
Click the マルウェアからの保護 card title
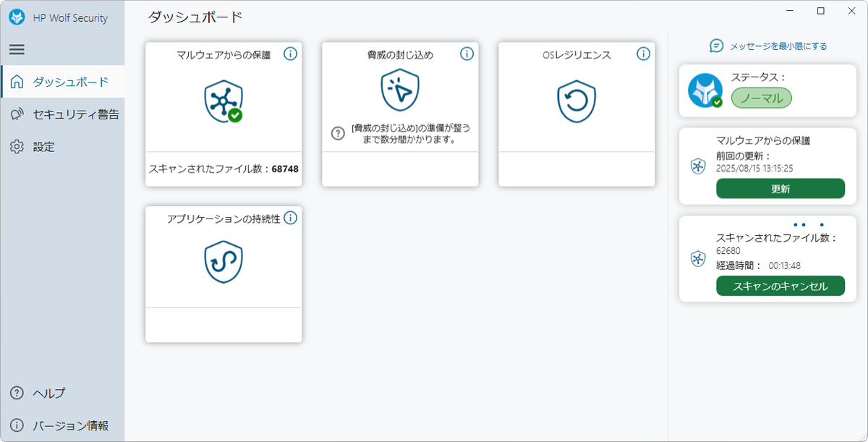pyautogui.click(x=224, y=54)
